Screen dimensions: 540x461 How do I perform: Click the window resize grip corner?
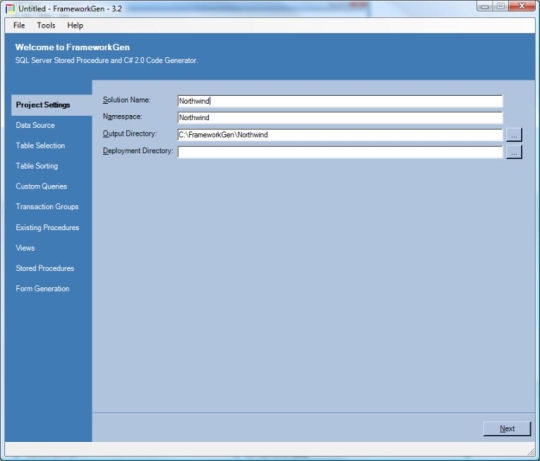(x=531, y=451)
